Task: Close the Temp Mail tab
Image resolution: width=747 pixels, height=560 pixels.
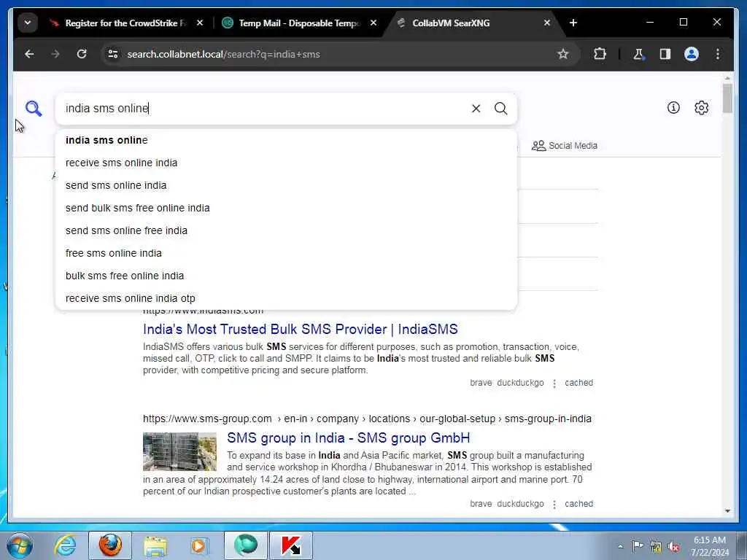Action: point(373,23)
